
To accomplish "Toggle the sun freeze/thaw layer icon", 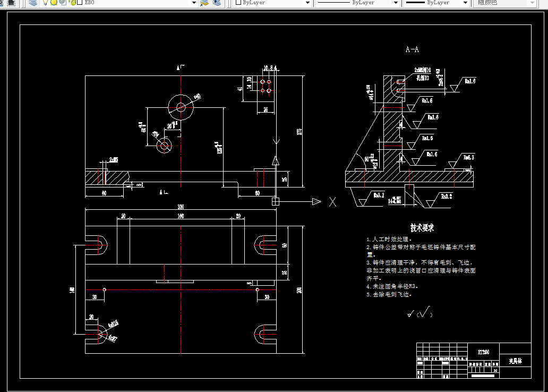I will click(x=54, y=3).
